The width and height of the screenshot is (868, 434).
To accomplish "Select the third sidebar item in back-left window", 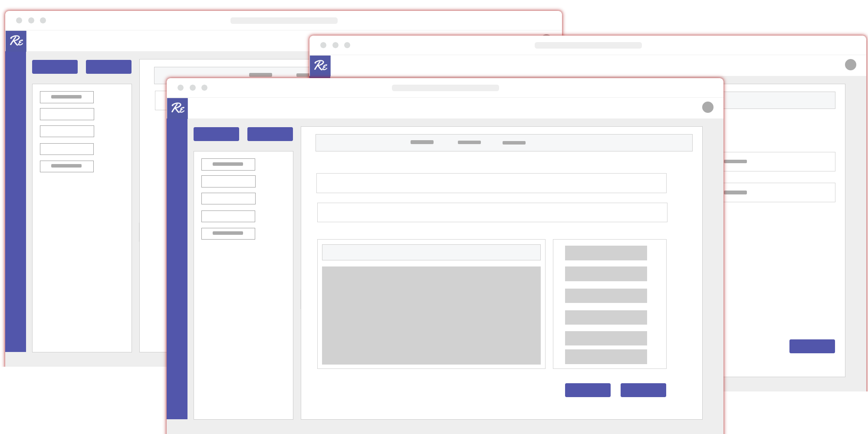I will click(67, 132).
